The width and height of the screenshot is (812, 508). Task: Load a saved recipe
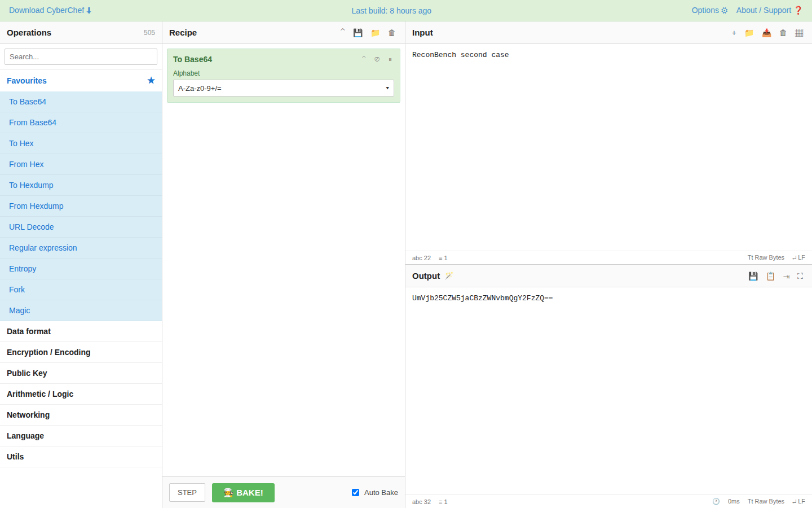pos(375,33)
